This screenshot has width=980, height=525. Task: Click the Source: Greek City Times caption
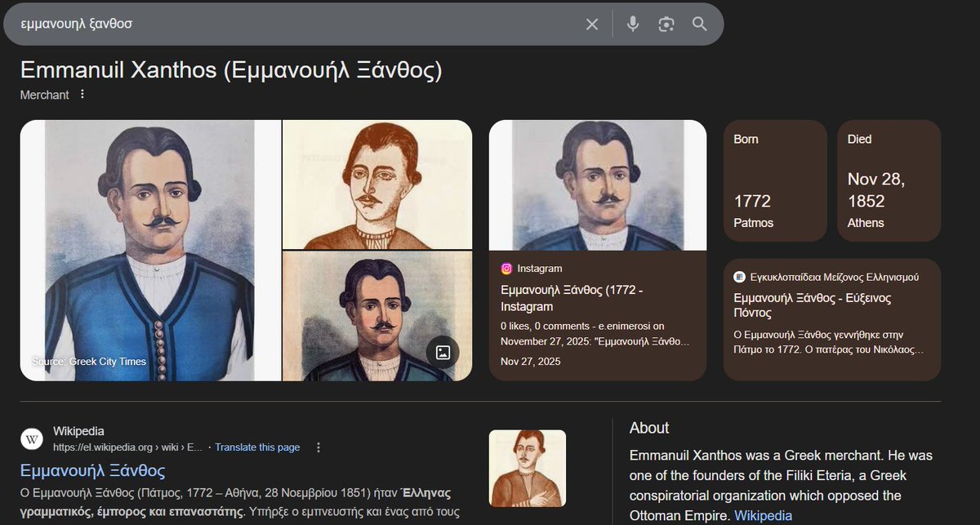point(89,362)
